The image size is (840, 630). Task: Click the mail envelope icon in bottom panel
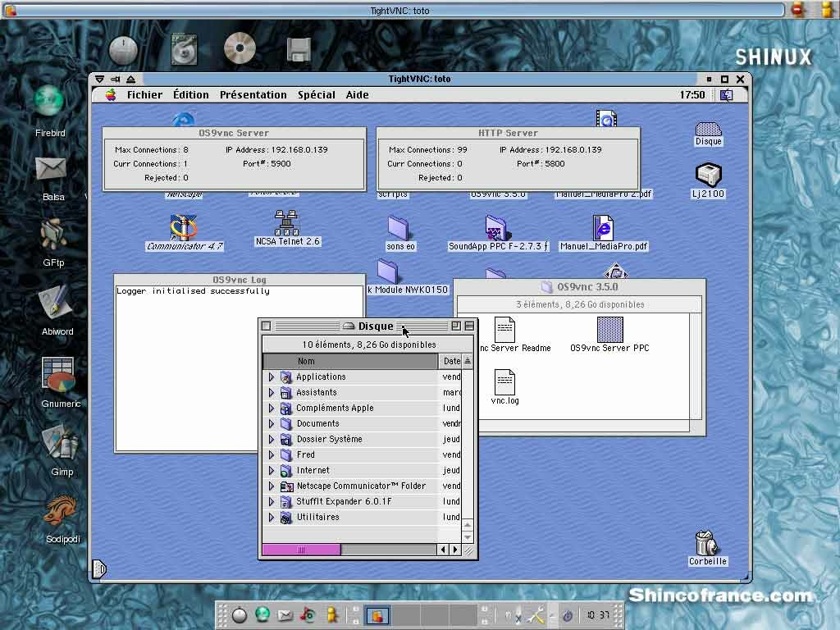point(285,615)
